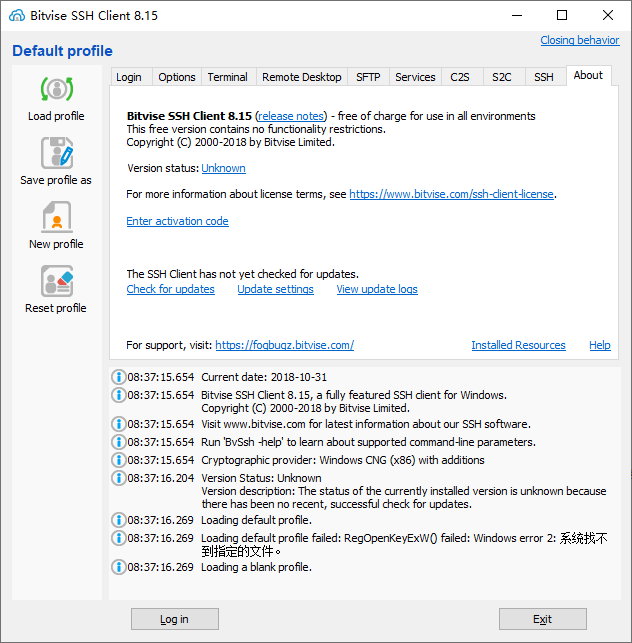Screen dimensions: 632x643
Task: Open Installed Resources link
Action: 518,345
